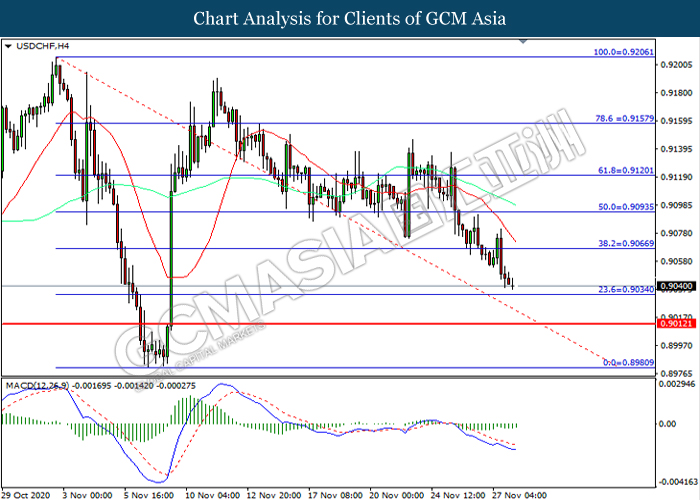
Task: Click the current price tag 0.90400
Action: [676, 286]
